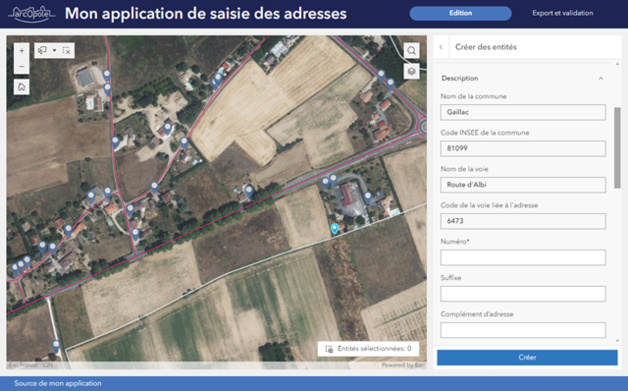
Task: Switch to the Edition tab
Action: tap(460, 13)
